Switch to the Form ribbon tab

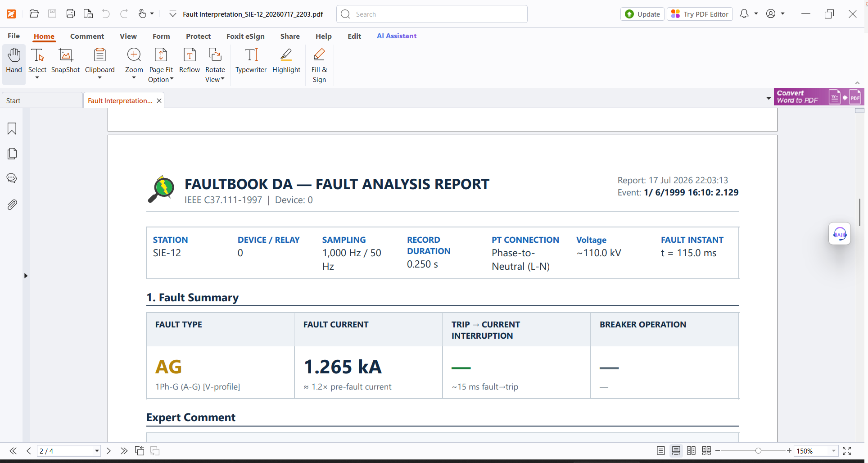[161, 36]
